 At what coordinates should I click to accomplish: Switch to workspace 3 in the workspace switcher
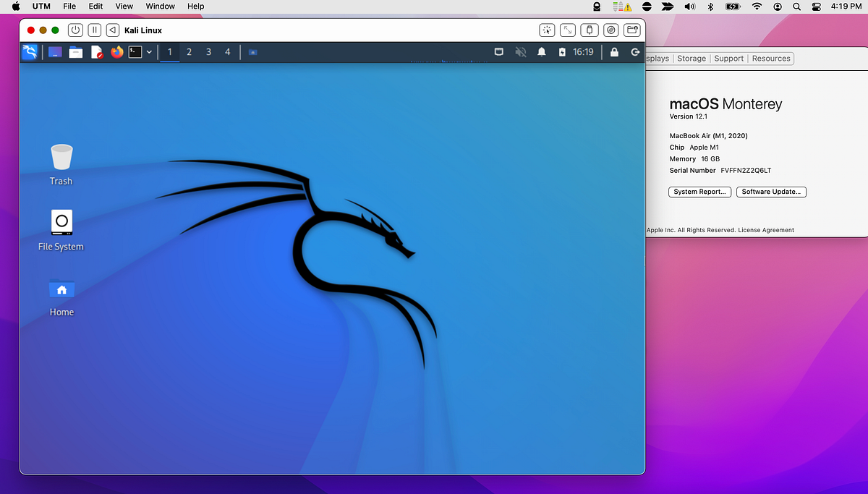[x=208, y=51]
